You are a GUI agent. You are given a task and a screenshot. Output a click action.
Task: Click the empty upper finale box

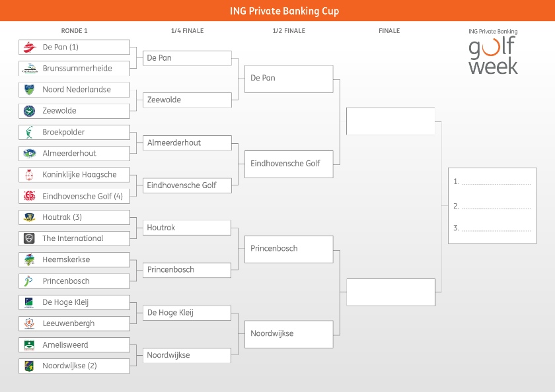[x=390, y=121]
